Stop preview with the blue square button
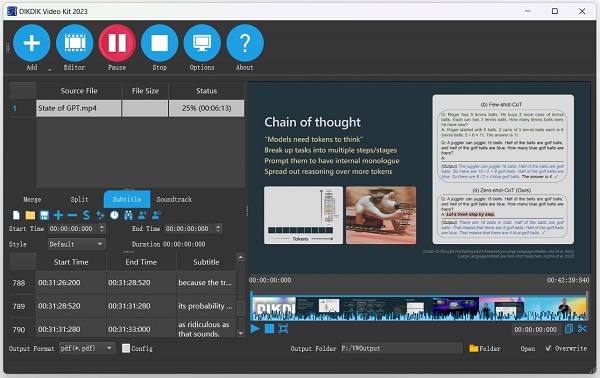600x378 pixels. (269, 329)
